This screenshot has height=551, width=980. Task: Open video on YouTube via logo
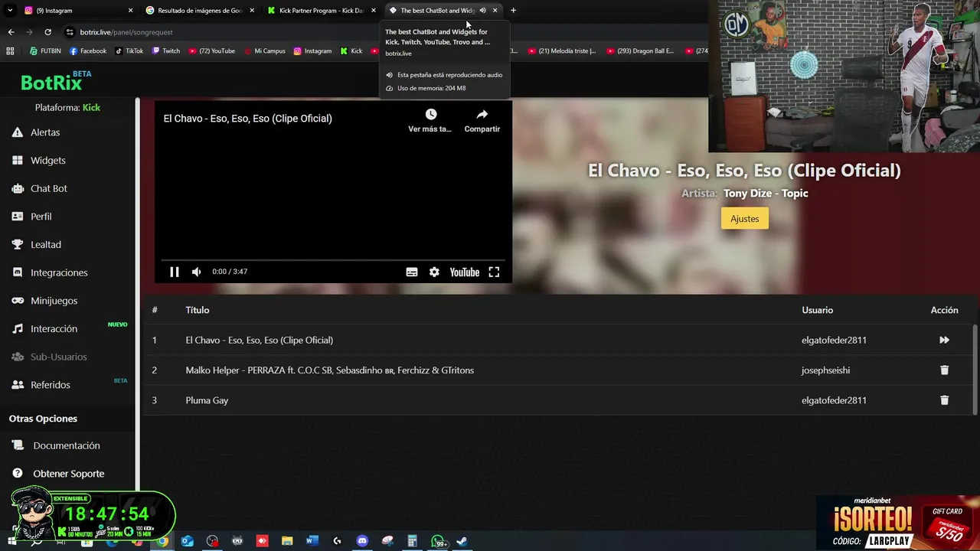coord(464,272)
